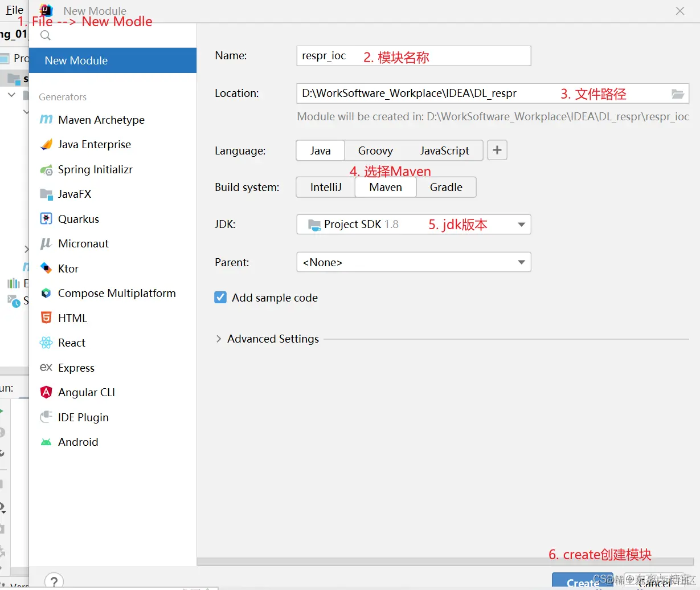This screenshot has width=700, height=590.
Task: Click the Android list label
Action: click(78, 442)
